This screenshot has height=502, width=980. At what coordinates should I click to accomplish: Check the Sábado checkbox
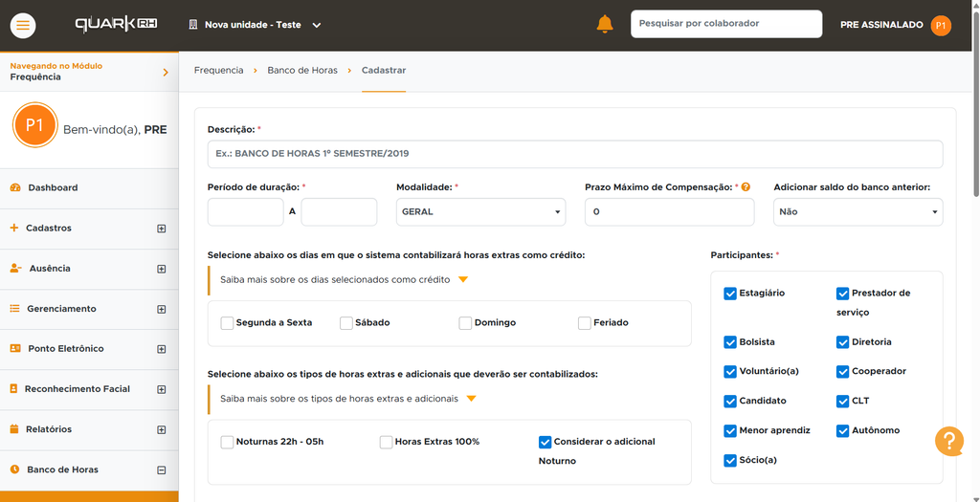pos(346,323)
